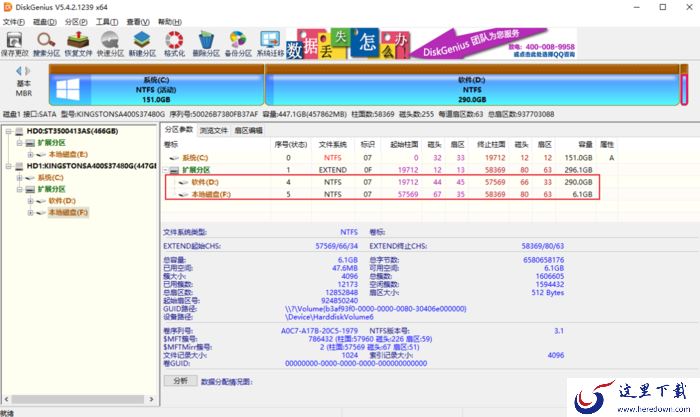Open the 磁盘(D) menu
The height and width of the screenshot is (417, 700).
pyautogui.click(x=45, y=22)
